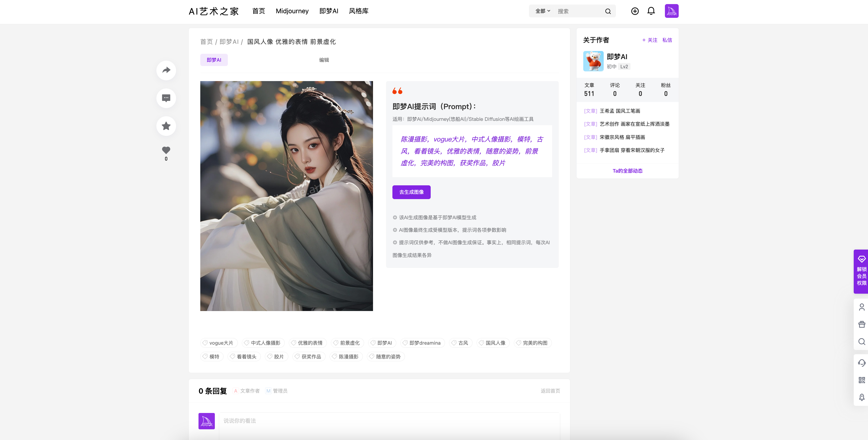Click the 去生成图像 button
868x440 pixels.
(411, 192)
